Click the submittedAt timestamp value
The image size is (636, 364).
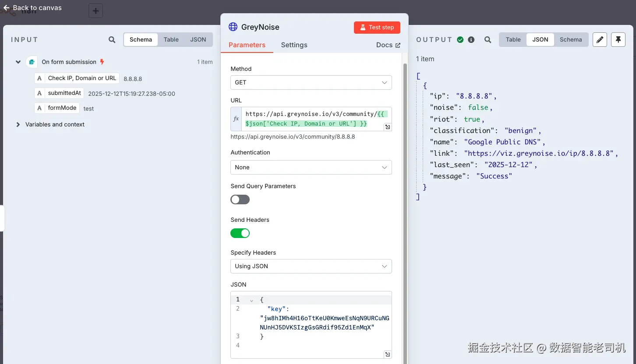coord(131,94)
